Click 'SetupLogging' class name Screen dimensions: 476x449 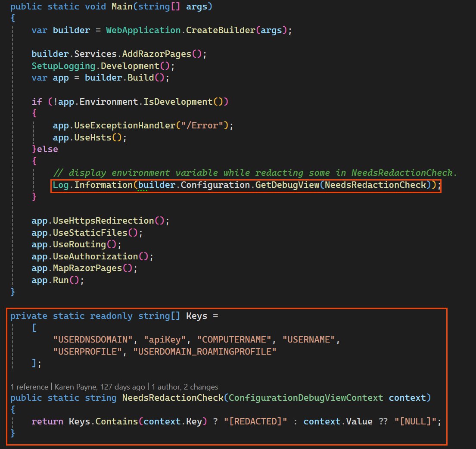pos(63,66)
